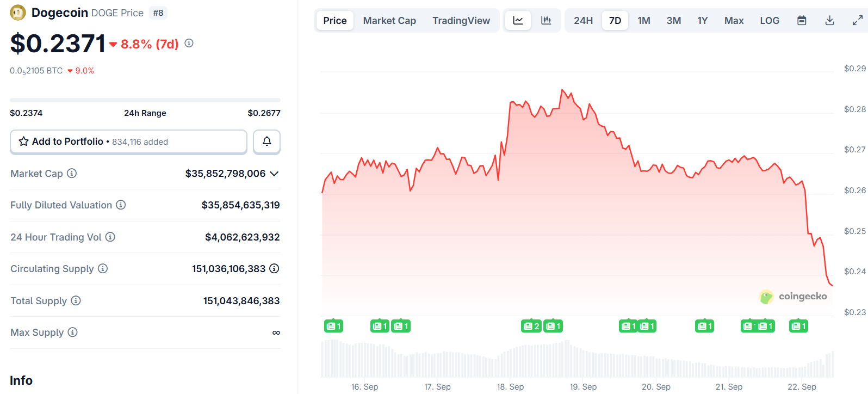Click the Add to Portfolio button

click(128, 141)
